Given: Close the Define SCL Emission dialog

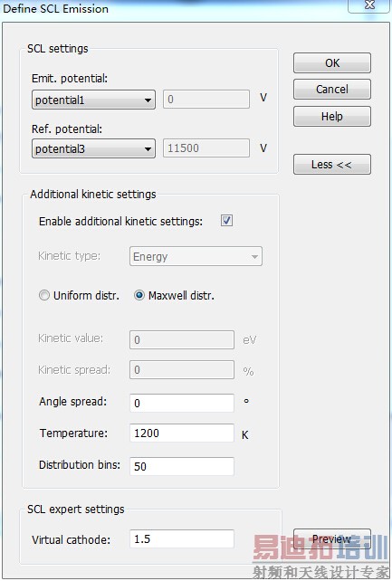Looking at the screenshot, I should (369, 5).
